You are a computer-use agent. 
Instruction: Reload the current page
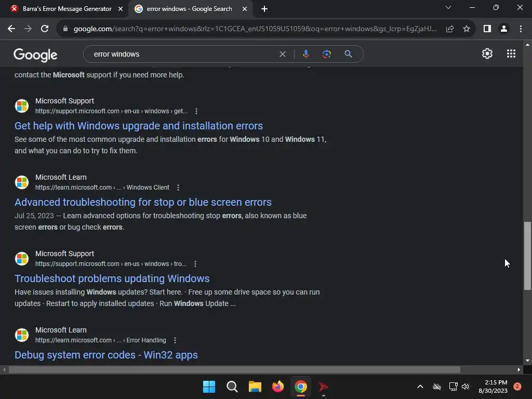pyautogui.click(x=45, y=29)
